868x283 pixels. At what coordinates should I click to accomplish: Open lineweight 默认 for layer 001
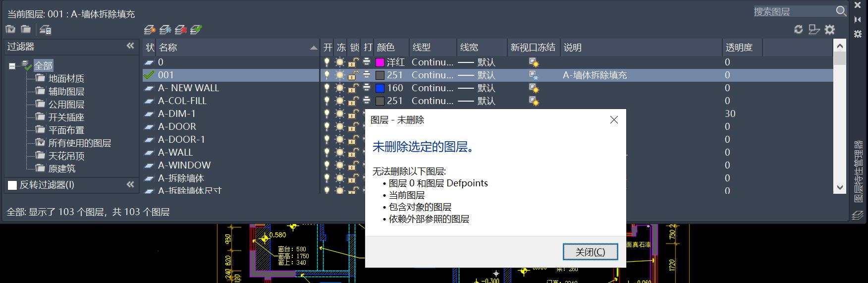pos(476,75)
